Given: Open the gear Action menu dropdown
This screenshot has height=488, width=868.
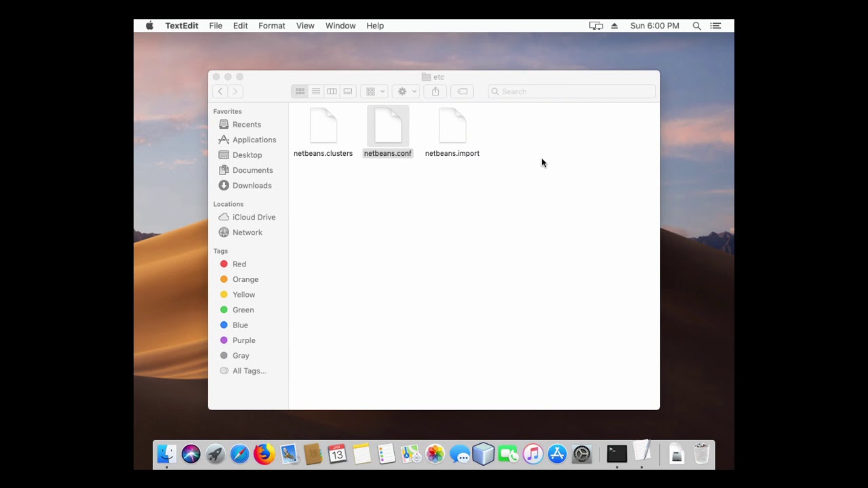Looking at the screenshot, I should click(406, 91).
